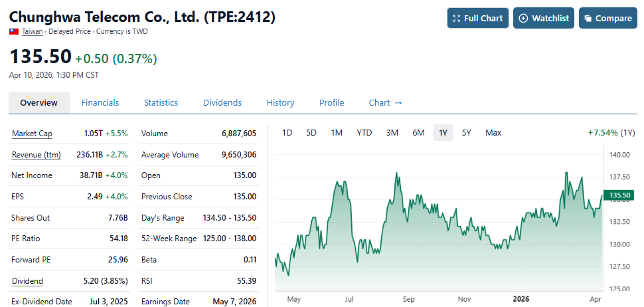Open the Profile tab
Viewport: 644px width, 307px height.
332,103
